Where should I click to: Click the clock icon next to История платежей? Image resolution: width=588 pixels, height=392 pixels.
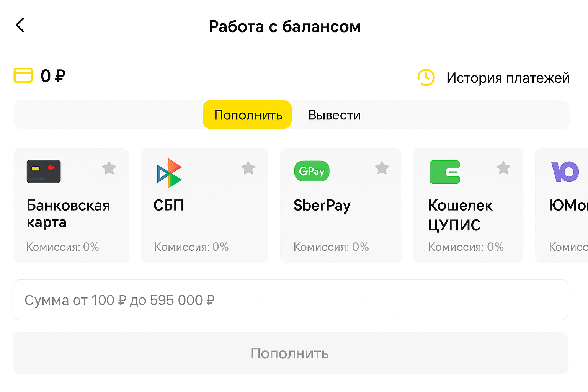coord(425,77)
